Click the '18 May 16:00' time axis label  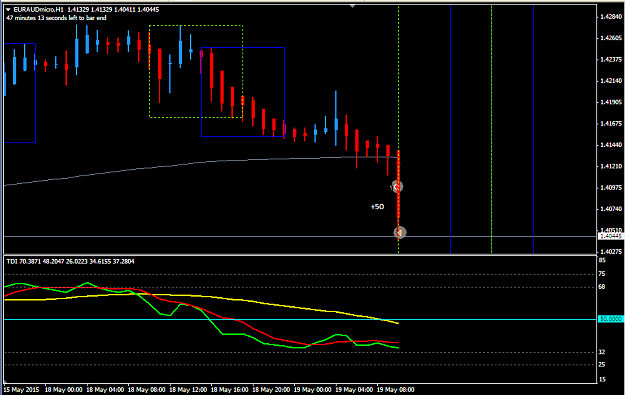coord(230,389)
